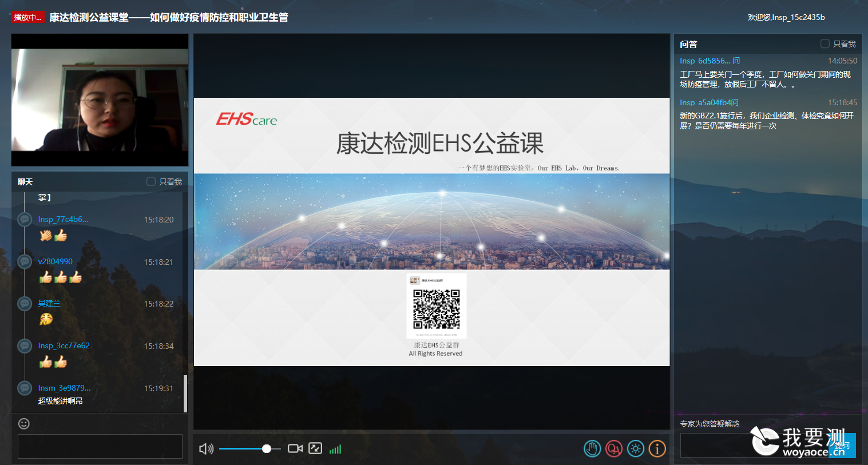Click chat timestamp 15:19:31
868x465 pixels.
158,388
